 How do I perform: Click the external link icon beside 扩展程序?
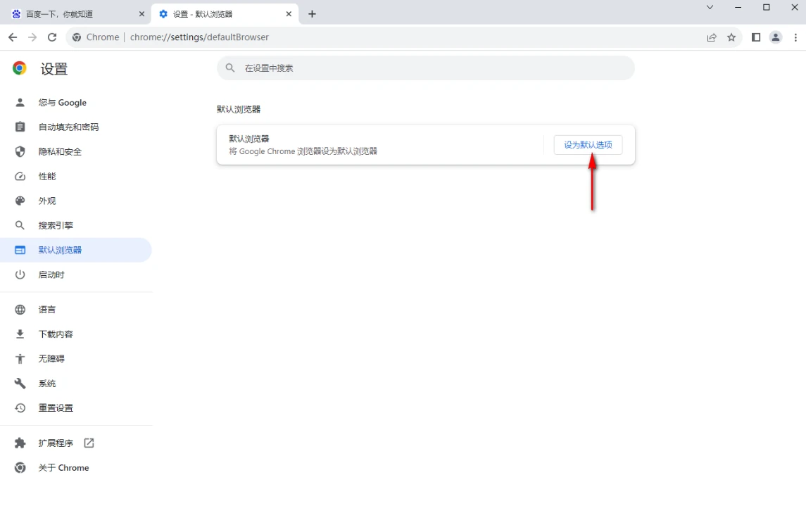(89, 443)
